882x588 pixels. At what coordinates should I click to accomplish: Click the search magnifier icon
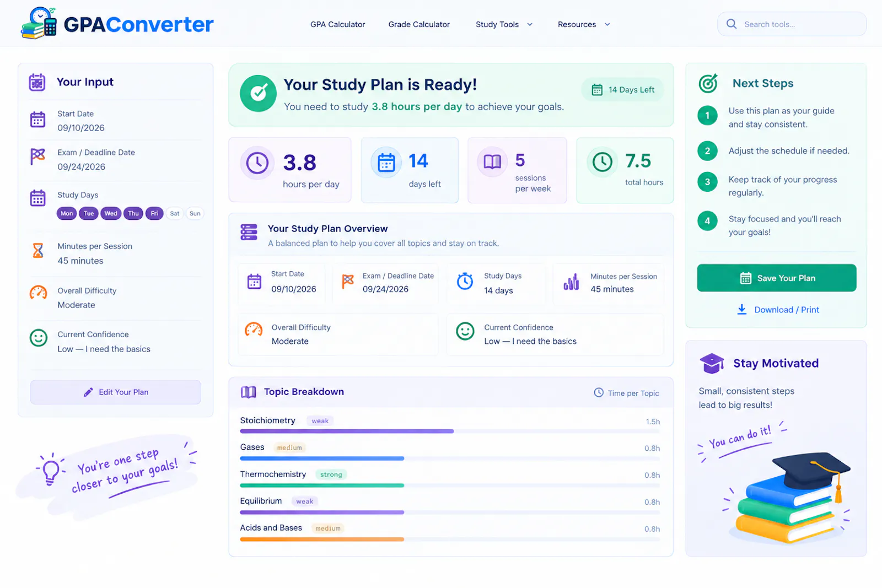(x=732, y=24)
